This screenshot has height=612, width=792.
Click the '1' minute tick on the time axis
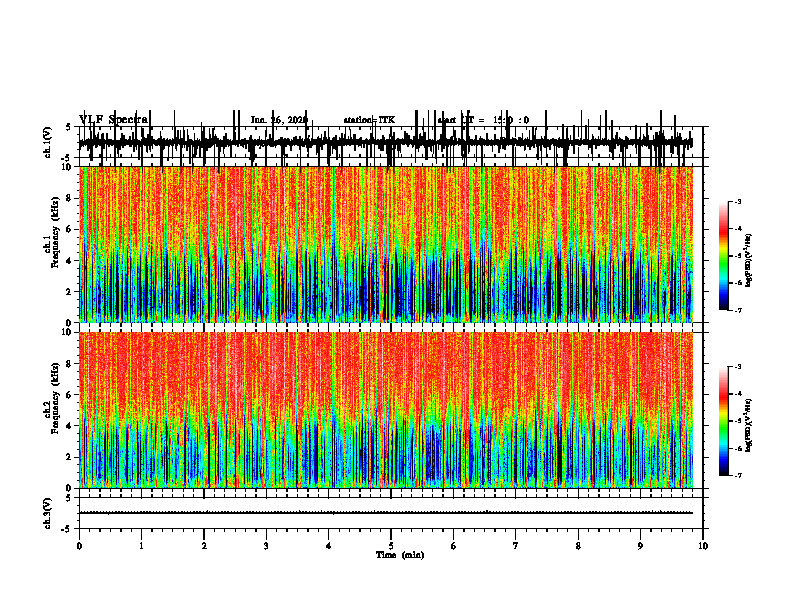tap(141, 546)
